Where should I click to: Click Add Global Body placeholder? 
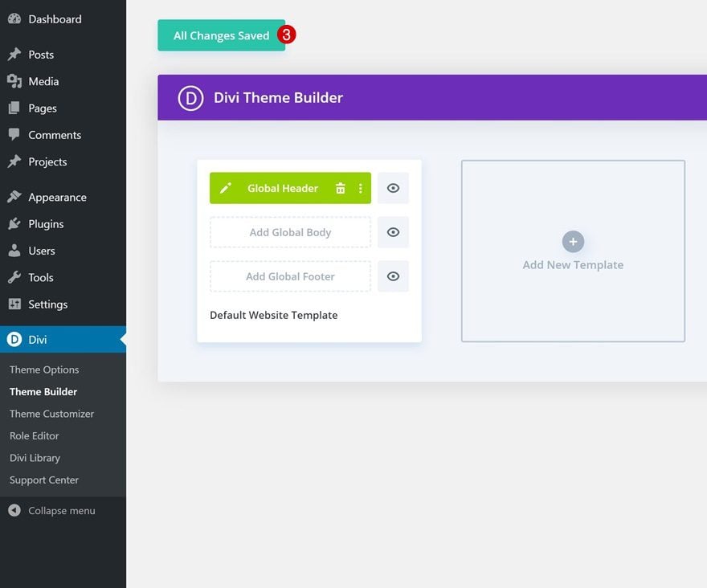pyautogui.click(x=290, y=232)
